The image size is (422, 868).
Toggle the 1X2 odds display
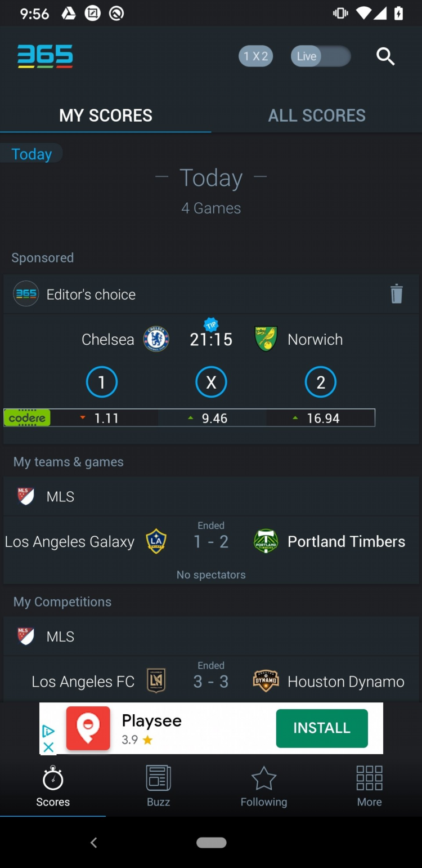coord(256,56)
